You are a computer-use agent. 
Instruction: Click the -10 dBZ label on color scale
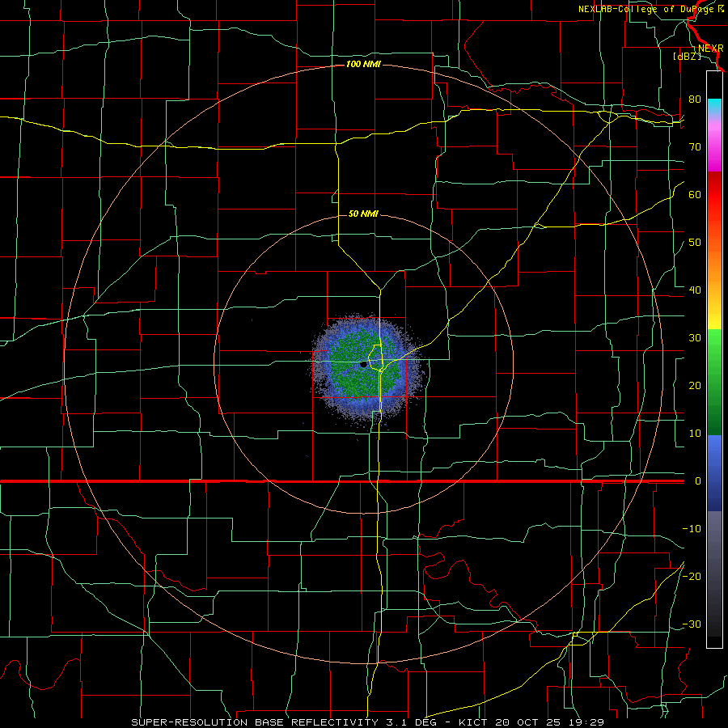692,528
